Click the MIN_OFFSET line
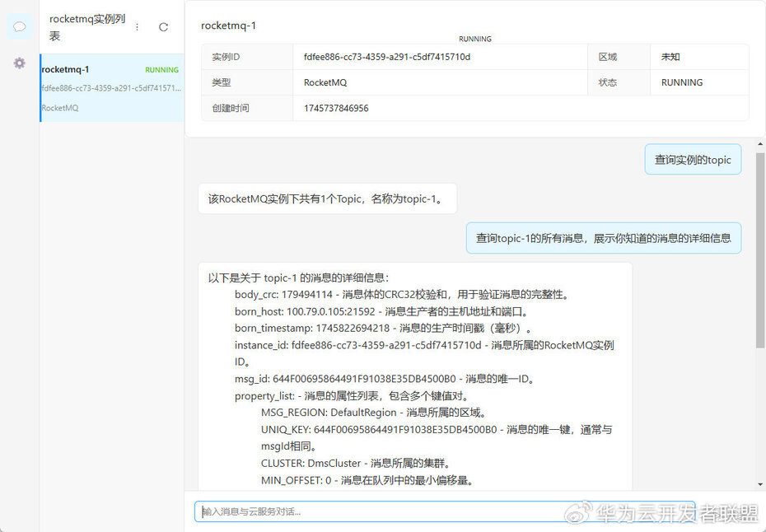766x532 pixels. pyautogui.click(x=367, y=480)
